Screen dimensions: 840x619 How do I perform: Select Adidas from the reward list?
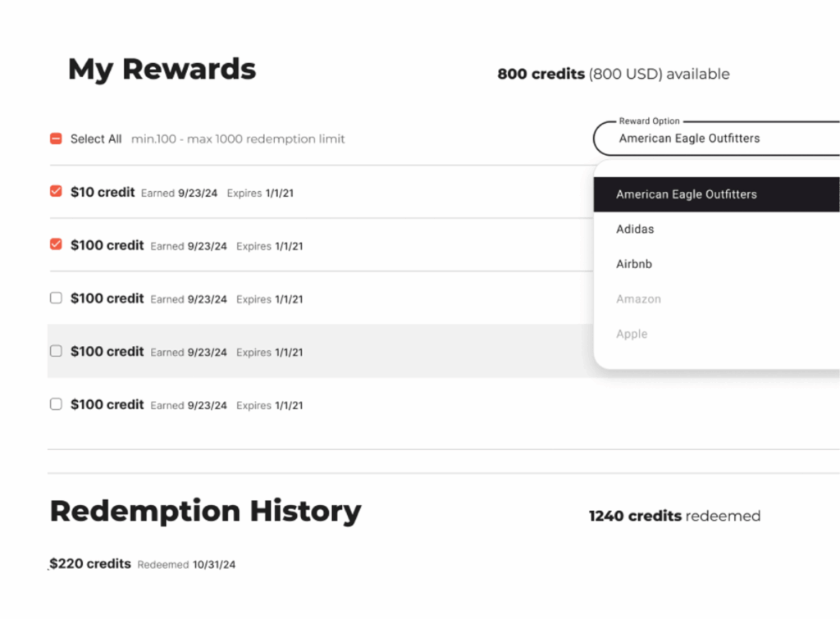click(x=634, y=230)
